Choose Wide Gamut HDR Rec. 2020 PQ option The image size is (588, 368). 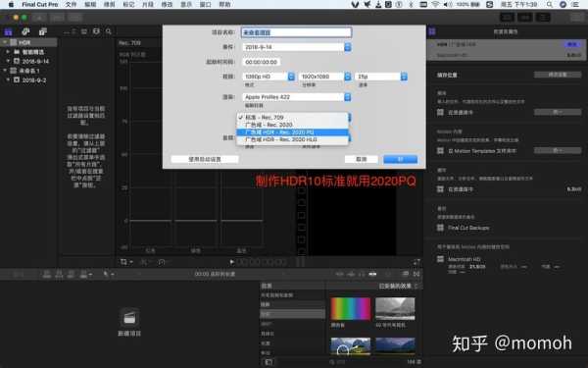point(292,132)
